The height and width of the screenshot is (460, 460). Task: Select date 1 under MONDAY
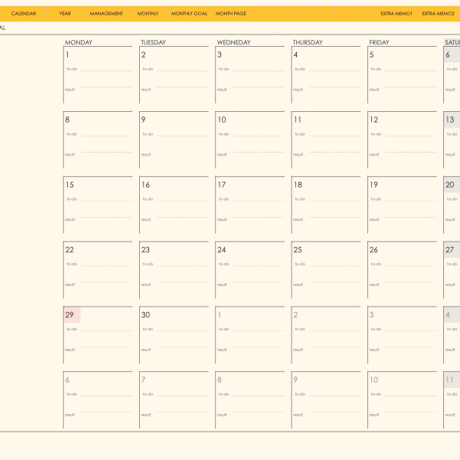[x=67, y=55]
